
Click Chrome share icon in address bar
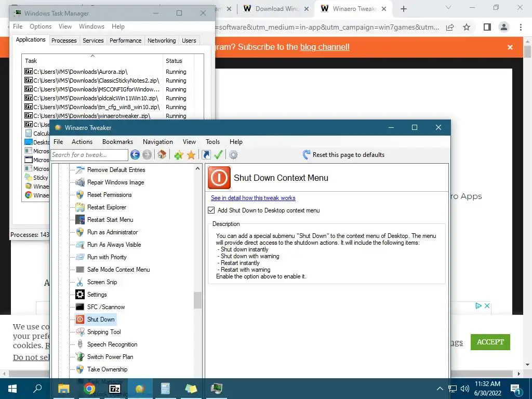[x=450, y=27]
